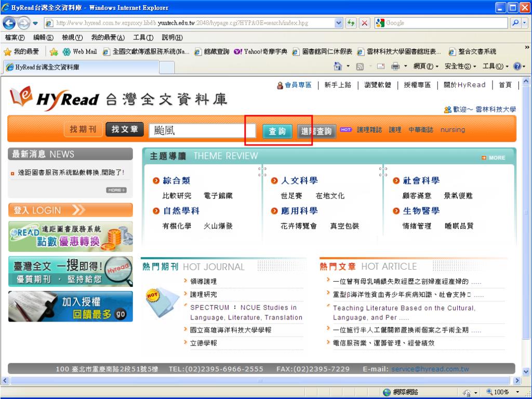Open the 檢視(V) menu

coord(72,37)
